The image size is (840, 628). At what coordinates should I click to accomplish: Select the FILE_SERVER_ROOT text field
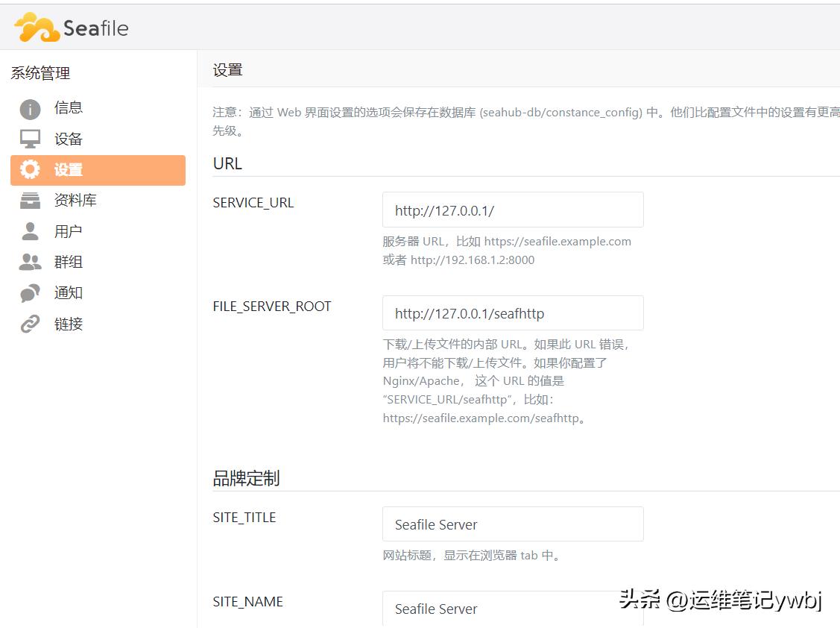pyautogui.click(x=512, y=313)
